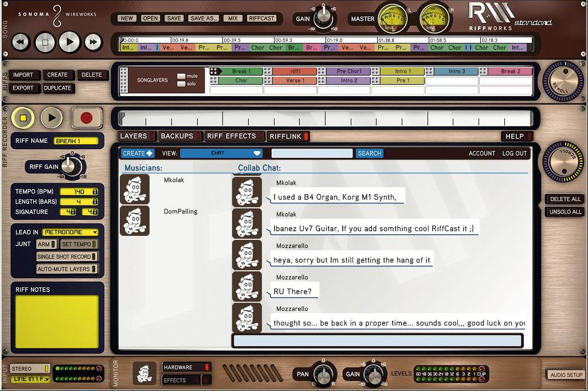Screen dimensions: 588x391
Task: Toggle monitor Effects
Action: [186, 380]
